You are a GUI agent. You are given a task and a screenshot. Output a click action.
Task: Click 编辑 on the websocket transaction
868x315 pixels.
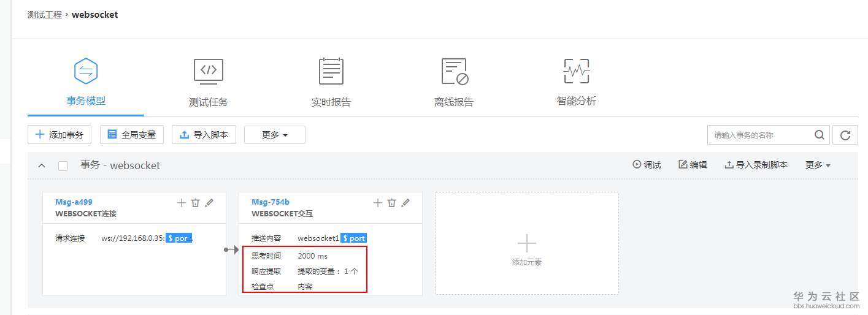[693, 165]
